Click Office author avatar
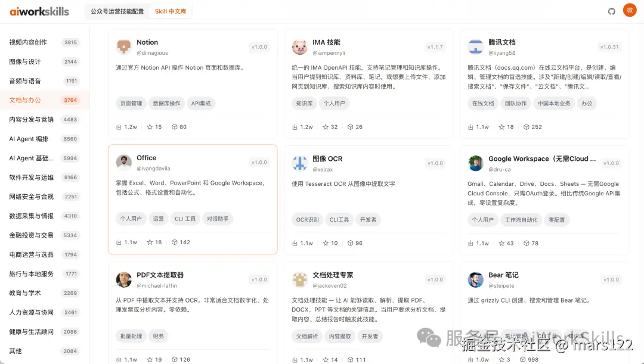This screenshot has height=364, width=644. [x=123, y=163]
